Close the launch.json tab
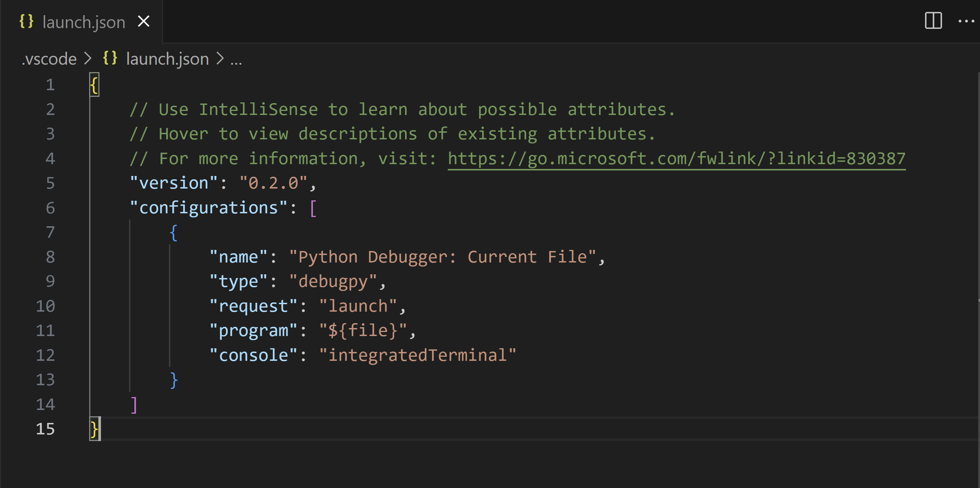The height and width of the screenshot is (488, 980). [143, 22]
